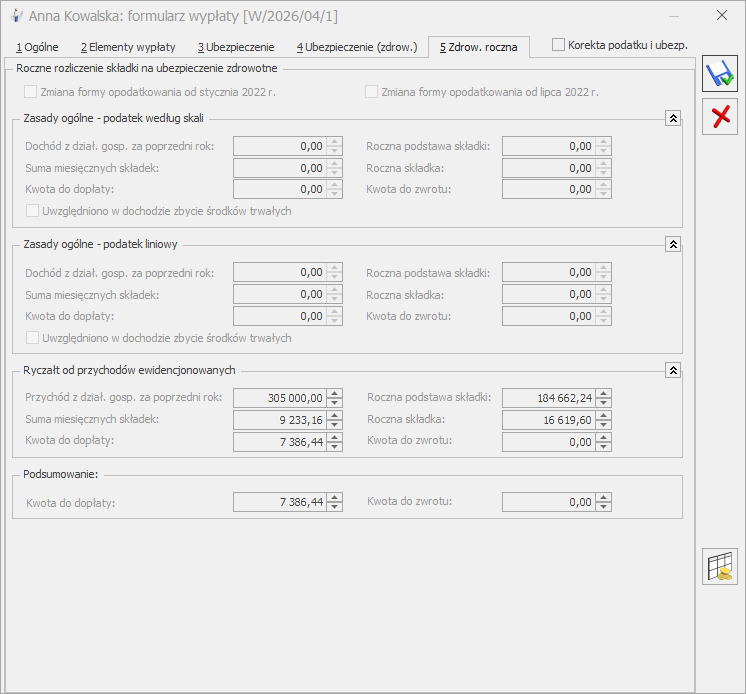Click the red X cancel icon

coord(719,117)
